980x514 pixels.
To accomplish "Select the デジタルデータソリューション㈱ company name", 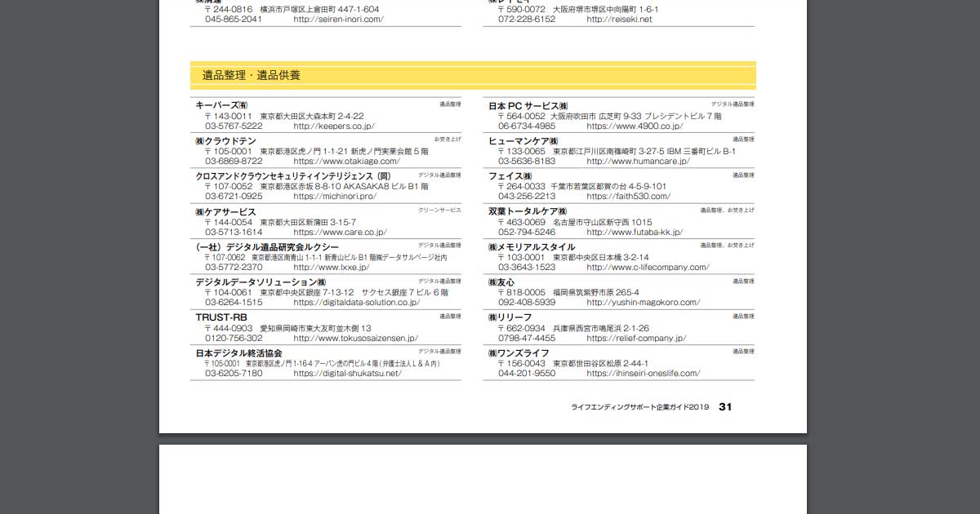I will pos(261,282).
